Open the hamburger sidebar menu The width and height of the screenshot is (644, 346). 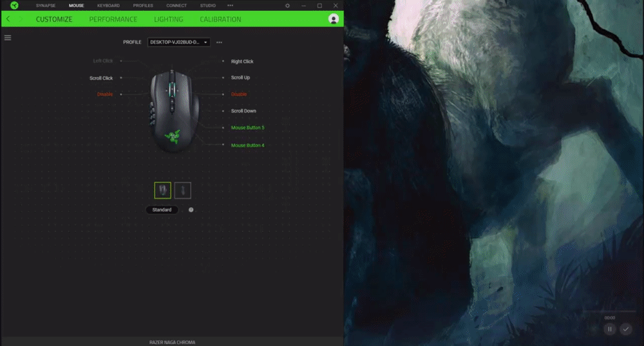click(x=8, y=38)
